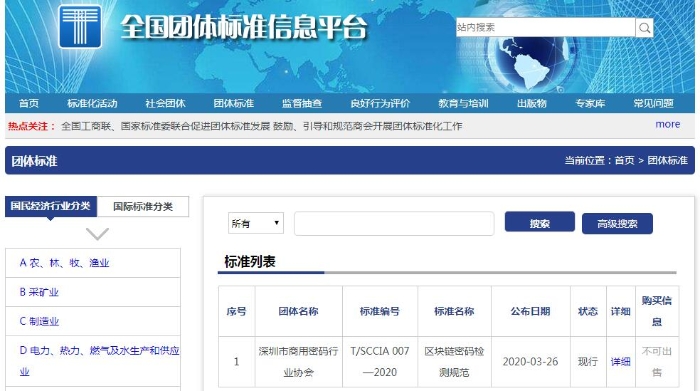Viewport: 700px width, 391px height.
Task: Open the 监督抽查 menu item
Action: click(x=302, y=104)
